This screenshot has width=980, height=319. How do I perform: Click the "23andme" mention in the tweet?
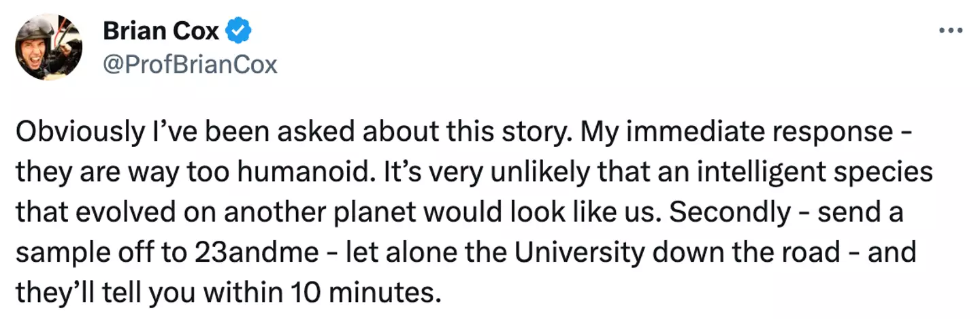tap(256, 252)
